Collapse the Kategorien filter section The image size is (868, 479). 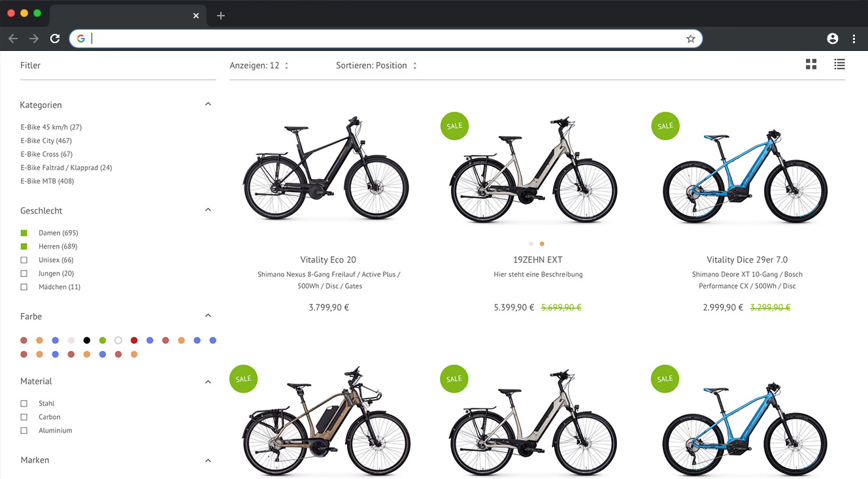[208, 105]
